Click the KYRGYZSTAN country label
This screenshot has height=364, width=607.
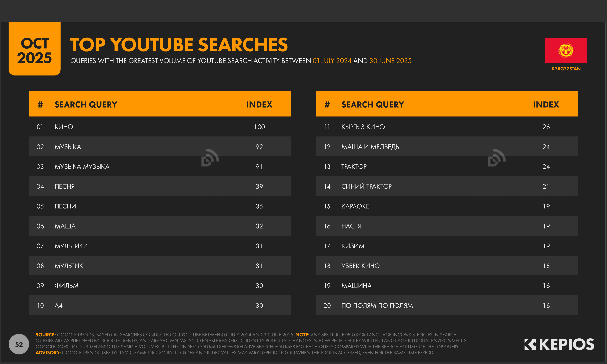565,69
